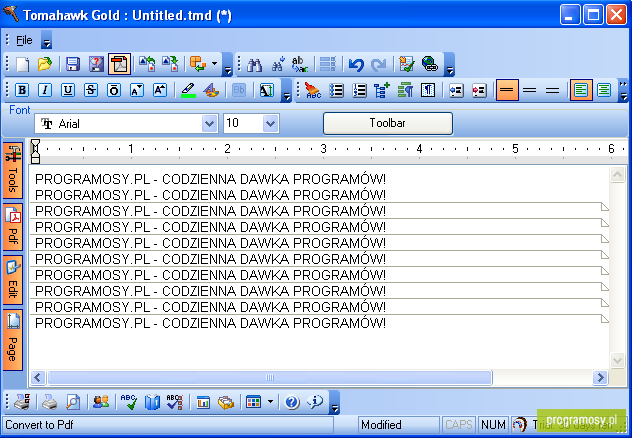Apply numbered list formatting
The width and height of the screenshot is (632, 438).
point(359,90)
